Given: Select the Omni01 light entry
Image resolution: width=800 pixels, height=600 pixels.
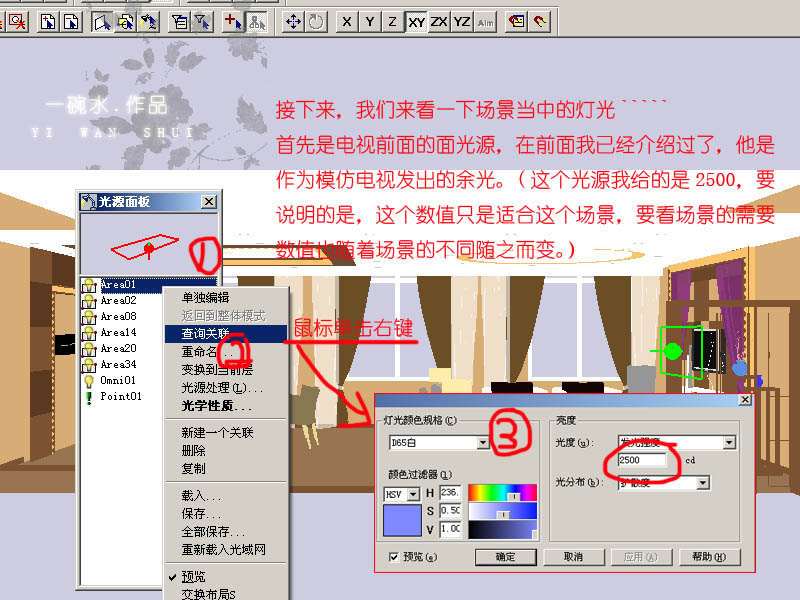Looking at the screenshot, I should [x=118, y=381].
